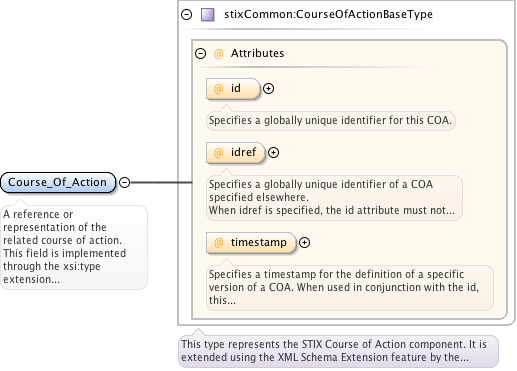Viewport: 517px width, 371px height.
Task: Select the idref attribute node
Action: click(x=235, y=153)
